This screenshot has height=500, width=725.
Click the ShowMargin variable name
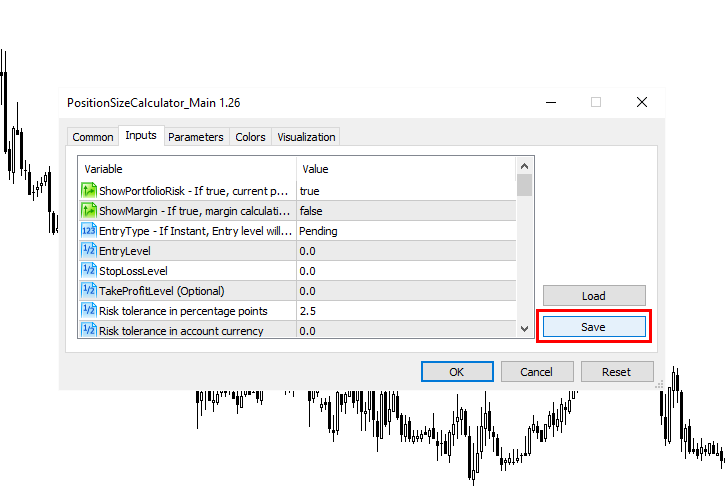point(195,211)
